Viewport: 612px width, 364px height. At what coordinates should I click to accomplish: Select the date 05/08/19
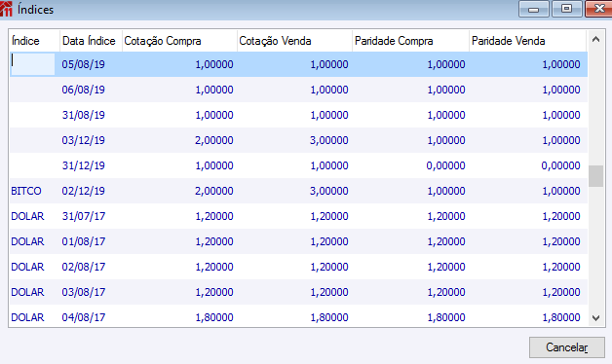(x=84, y=64)
